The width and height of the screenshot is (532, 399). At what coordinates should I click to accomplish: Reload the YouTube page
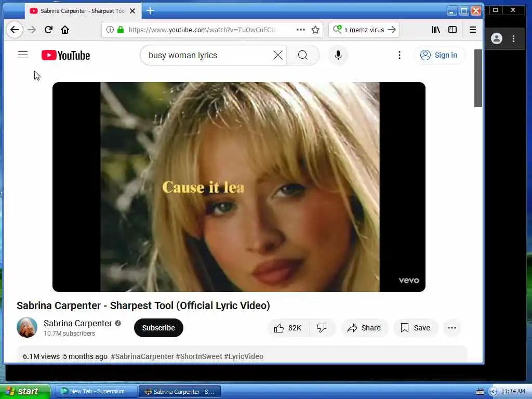(48, 30)
